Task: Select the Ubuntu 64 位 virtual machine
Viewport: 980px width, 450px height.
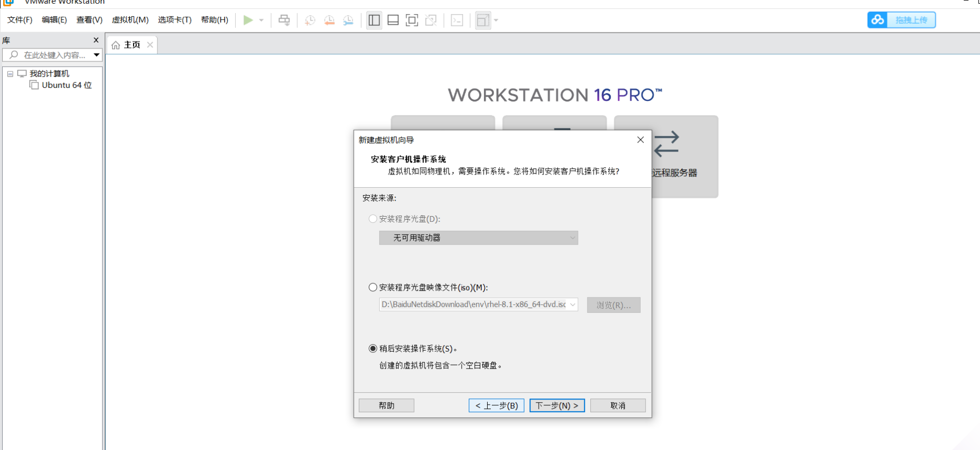Action: pos(67,85)
